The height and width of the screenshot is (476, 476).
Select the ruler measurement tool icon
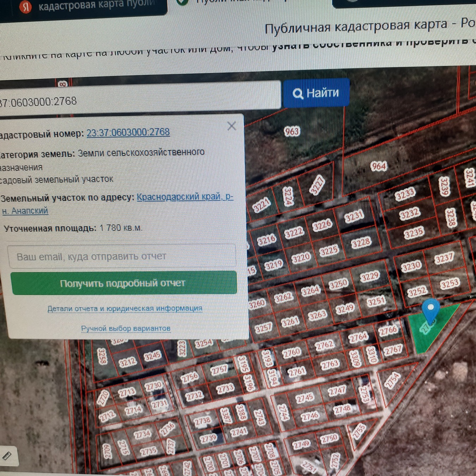point(7,456)
